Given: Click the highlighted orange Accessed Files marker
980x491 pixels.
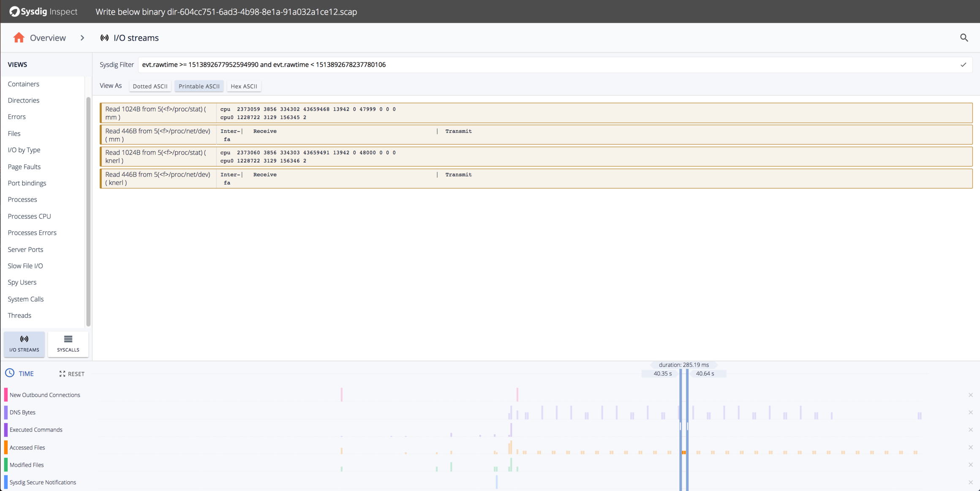Looking at the screenshot, I should [x=684, y=452].
